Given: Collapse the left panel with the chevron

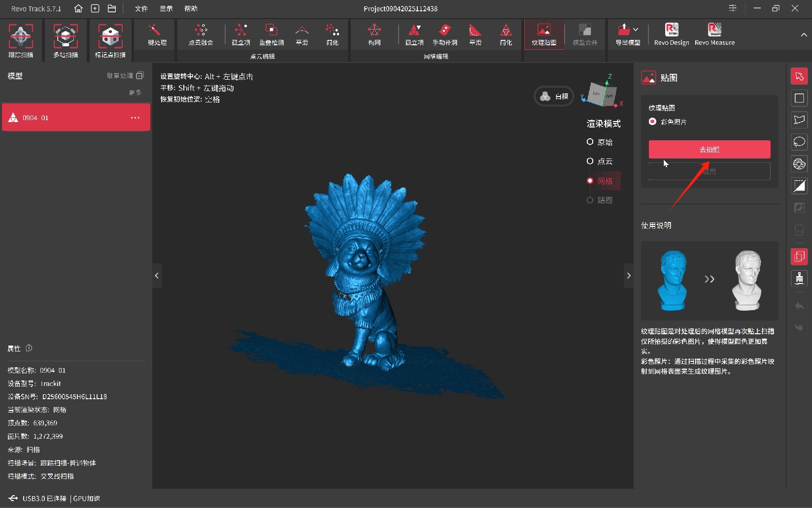Looking at the screenshot, I should (157, 276).
